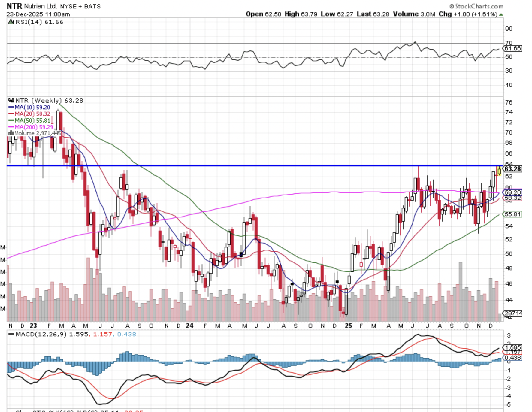Click the green up-arrow beside Chg percentage
Image resolution: width=532 pixels, height=412 pixels.
(x=501, y=14)
